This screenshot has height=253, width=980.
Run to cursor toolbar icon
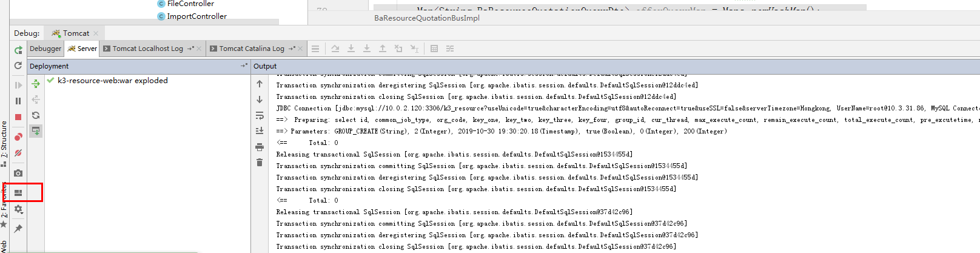point(414,49)
